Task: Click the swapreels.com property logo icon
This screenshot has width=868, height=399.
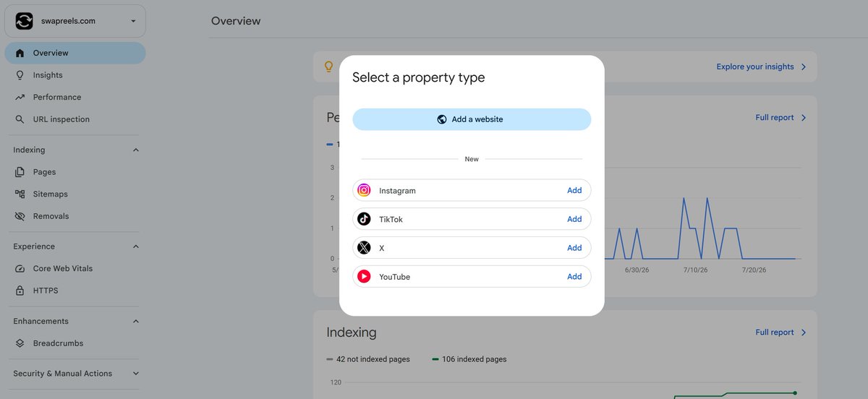Action: (24, 21)
